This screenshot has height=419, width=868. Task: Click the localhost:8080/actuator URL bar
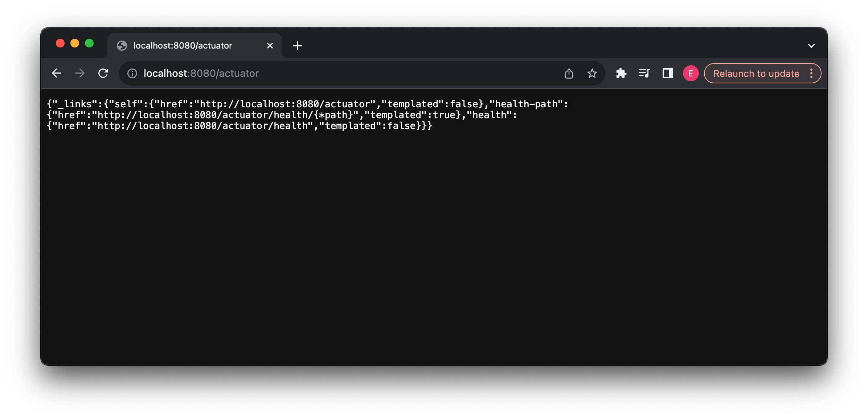pos(200,74)
